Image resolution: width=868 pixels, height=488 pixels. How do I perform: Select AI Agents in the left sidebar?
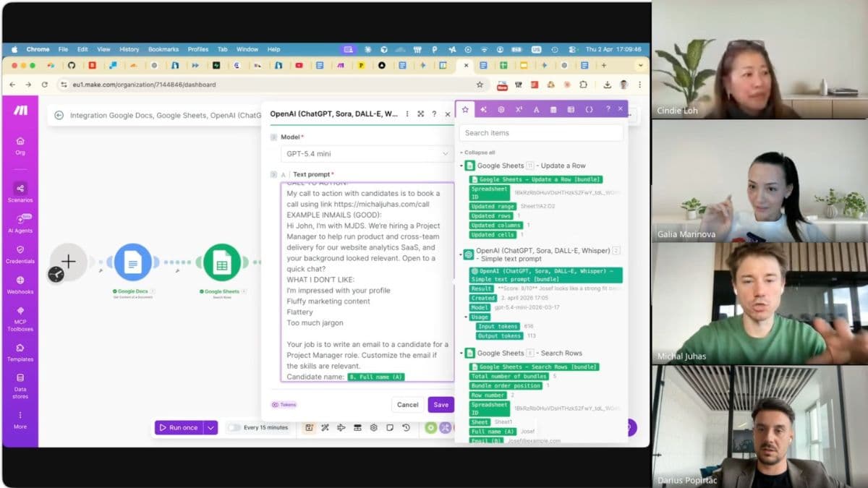[x=20, y=221]
